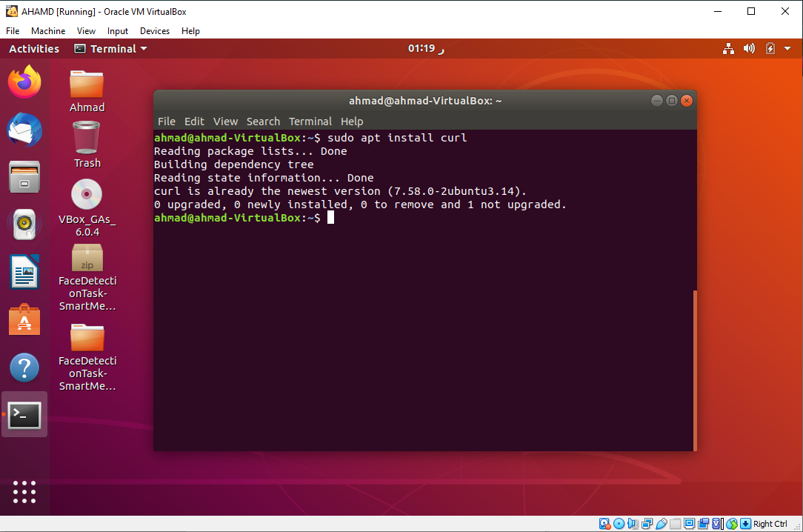Image resolution: width=803 pixels, height=532 pixels.
Task: Click the clock showing 01:19
Action: click(423, 48)
